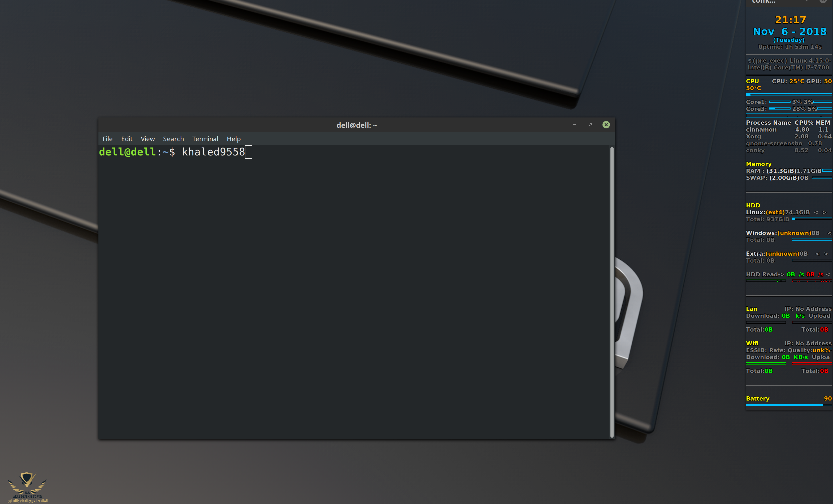Open the Help menu
Viewport: 833px width, 504px height.
(x=234, y=139)
